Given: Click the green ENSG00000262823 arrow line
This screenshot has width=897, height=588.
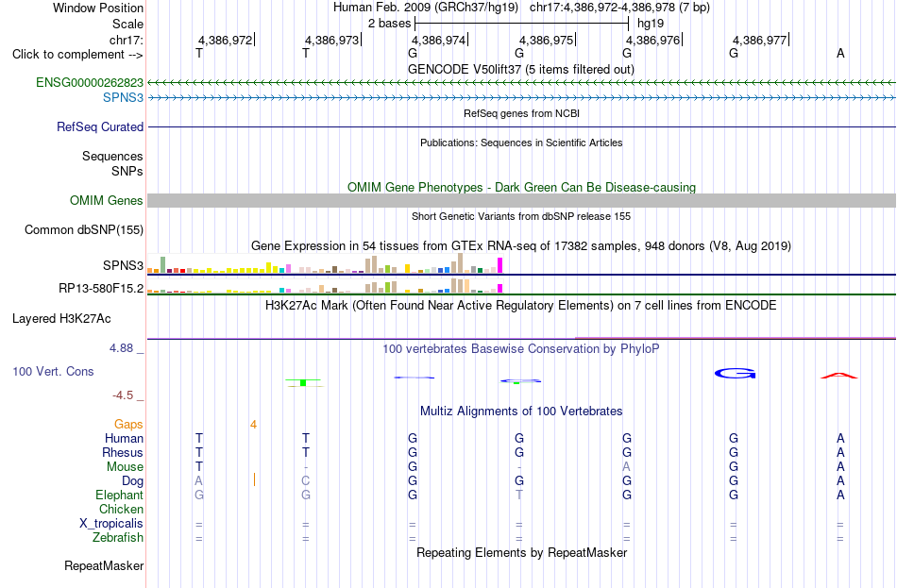Looking at the screenshot, I should 521,83.
